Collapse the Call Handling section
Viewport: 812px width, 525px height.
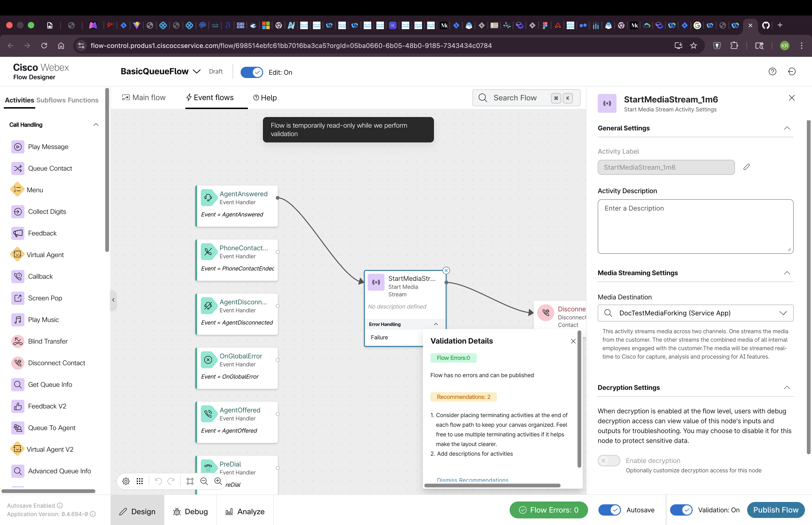point(96,125)
